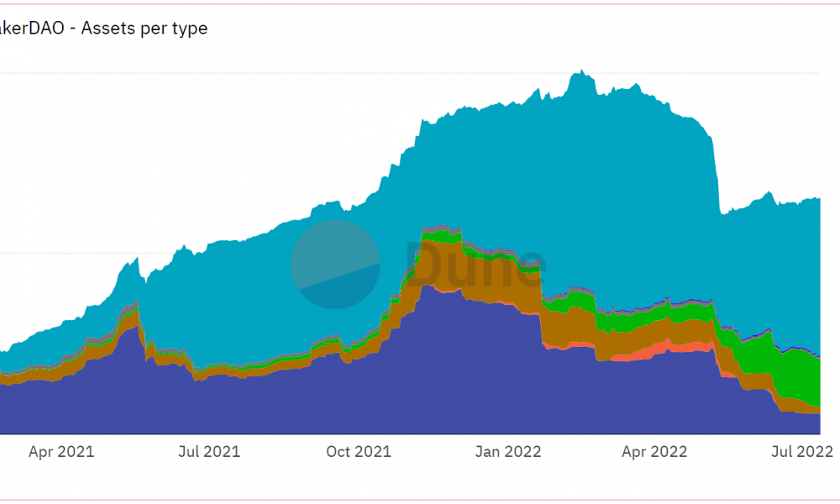The width and height of the screenshot is (840, 504).
Task: Click the "Jan 2022" axis label
Action: point(508,452)
